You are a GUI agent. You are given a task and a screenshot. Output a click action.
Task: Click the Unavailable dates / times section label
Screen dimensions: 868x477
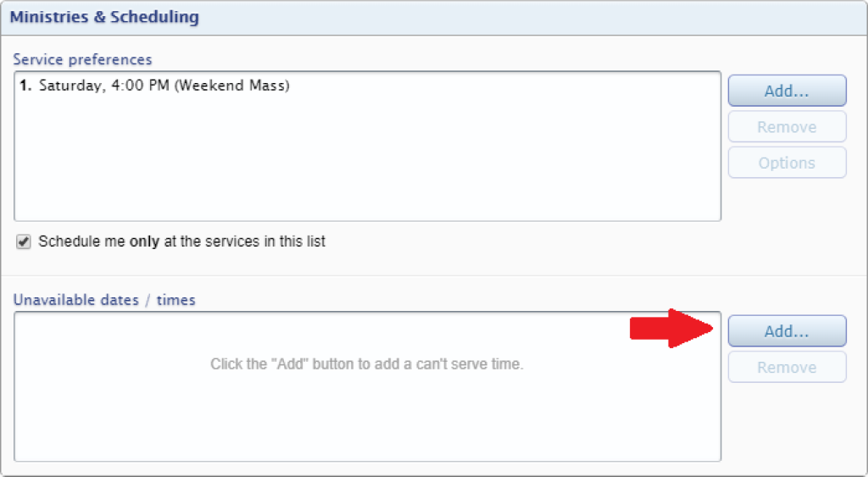(104, 300)
